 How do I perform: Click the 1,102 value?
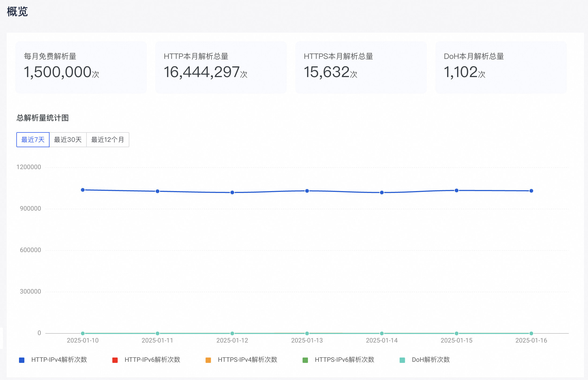pos(461,72)
